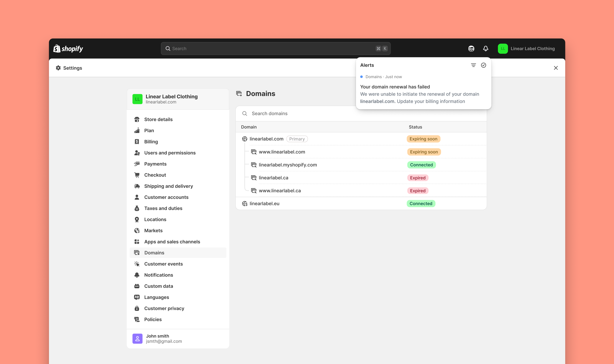
Task: Go to Billing settings
Action: coord(178,142)
